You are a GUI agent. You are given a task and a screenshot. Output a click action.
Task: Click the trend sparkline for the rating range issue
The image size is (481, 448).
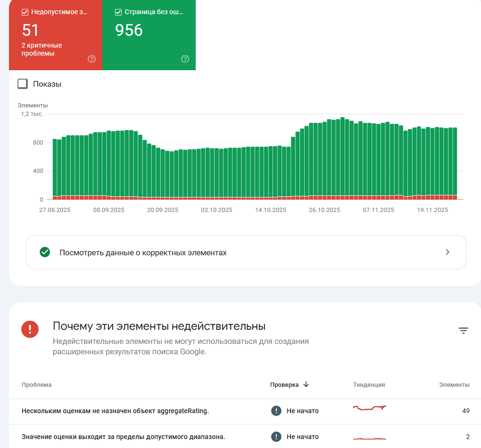pos(370,439)
